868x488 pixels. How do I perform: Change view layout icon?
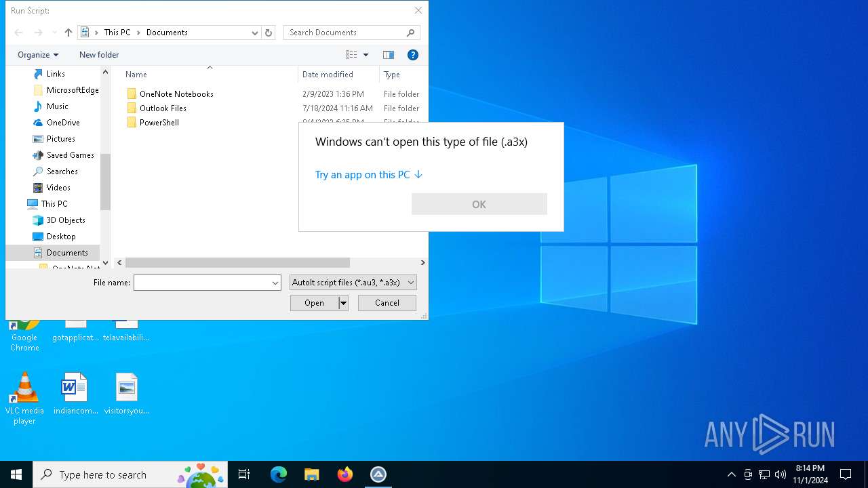coord(351,55)
